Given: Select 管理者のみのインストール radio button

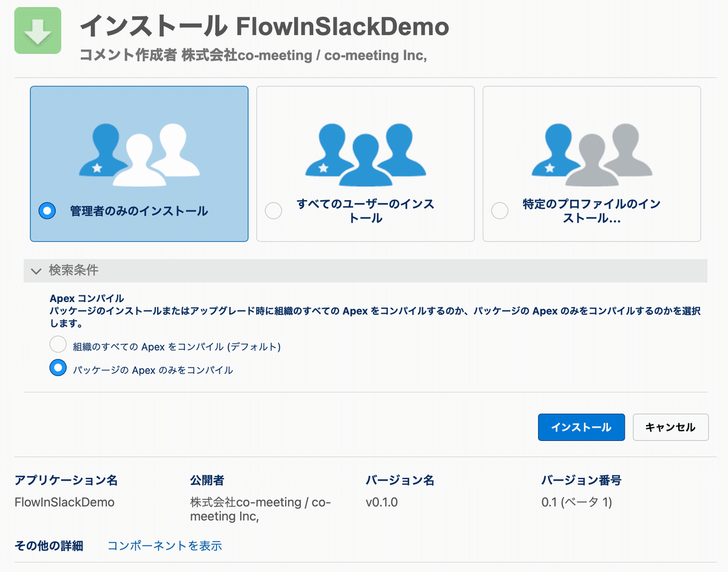Looking at the screenshot, I should (x=47, y=211).
